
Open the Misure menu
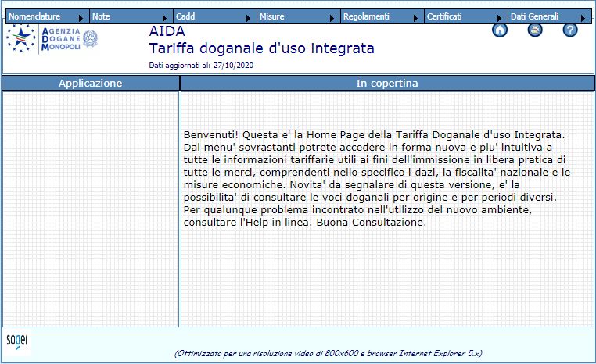[298, 16]
